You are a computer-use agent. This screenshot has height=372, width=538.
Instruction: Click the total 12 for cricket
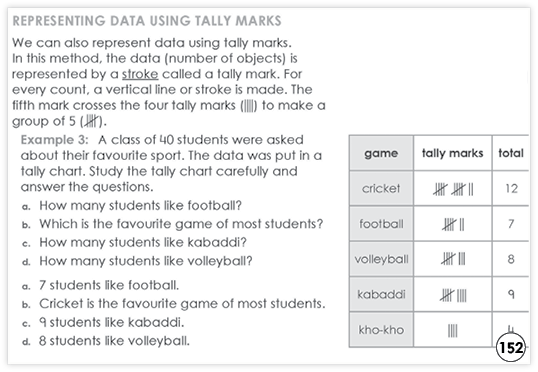[511, 188]
